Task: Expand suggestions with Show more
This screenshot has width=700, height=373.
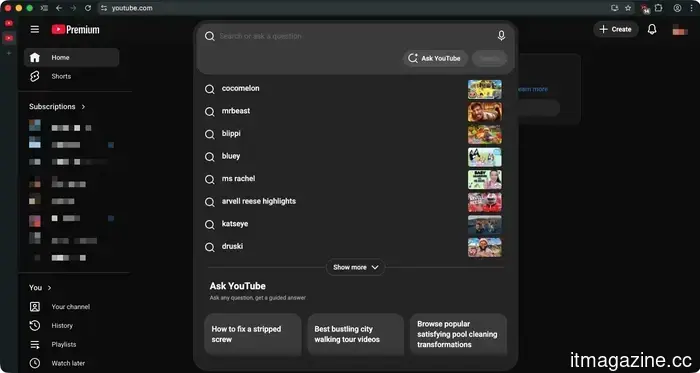Action: [356, 267]
